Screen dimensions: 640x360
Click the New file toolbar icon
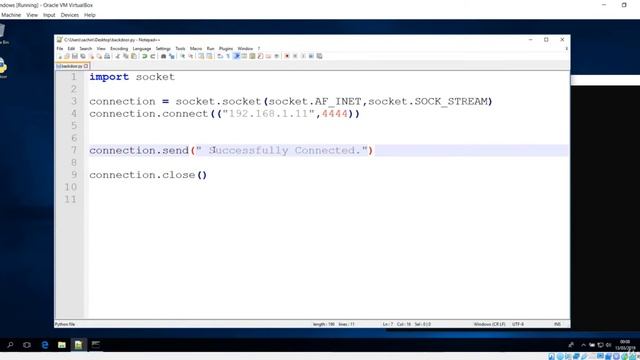pyautogui.click(x=60, y=56)
